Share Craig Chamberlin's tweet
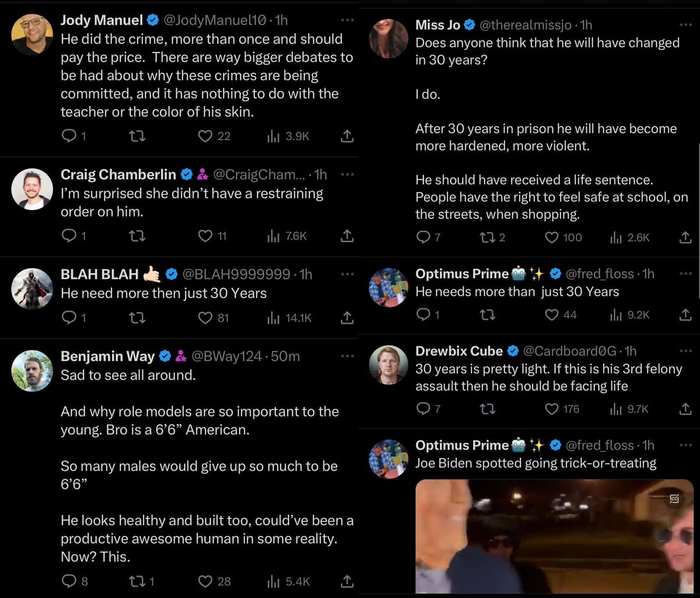 click(346, 236)
